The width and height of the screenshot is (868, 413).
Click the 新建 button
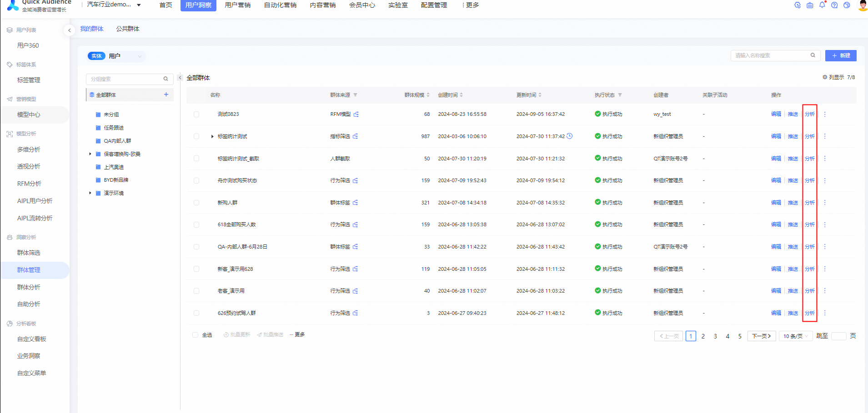click(x=841, y=55)
